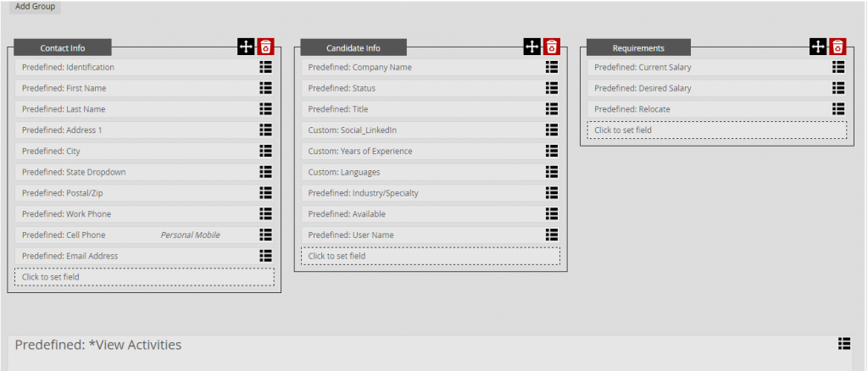The image size is (868, 371).
Task: Delete the Contact Info group
Action: (x=266, y=47)
